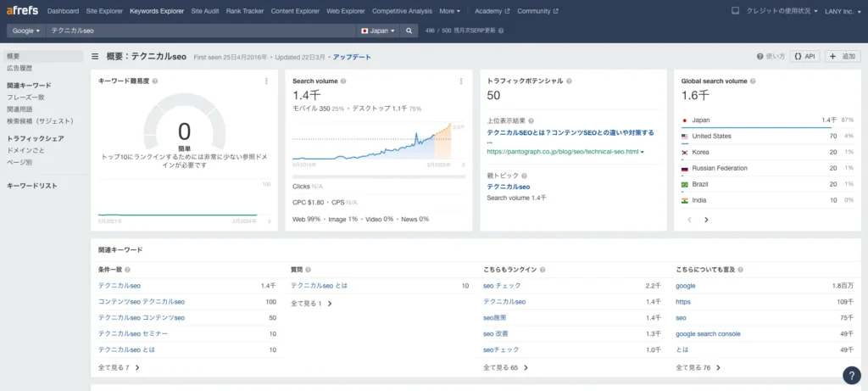The height and width of the screenshot is (391, 868).
Task: Click the help icon next to トラフィックポテンシャル
Action: [x=569, y=81]
